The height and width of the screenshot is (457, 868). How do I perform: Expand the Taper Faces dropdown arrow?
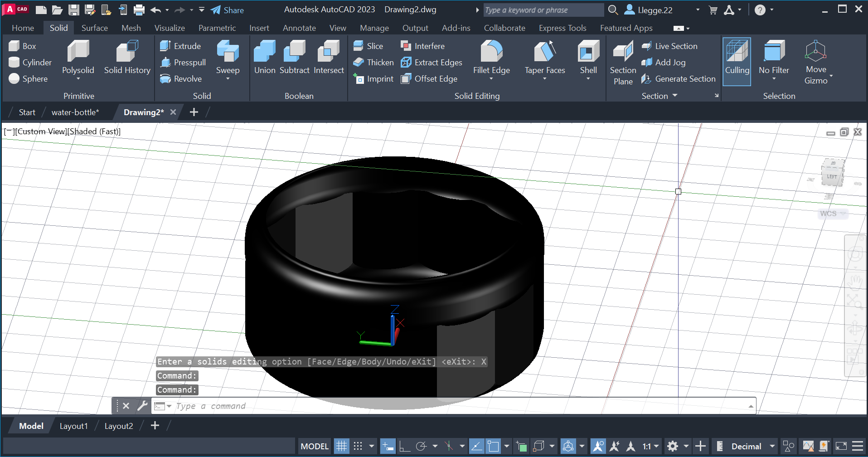[545, 79]
